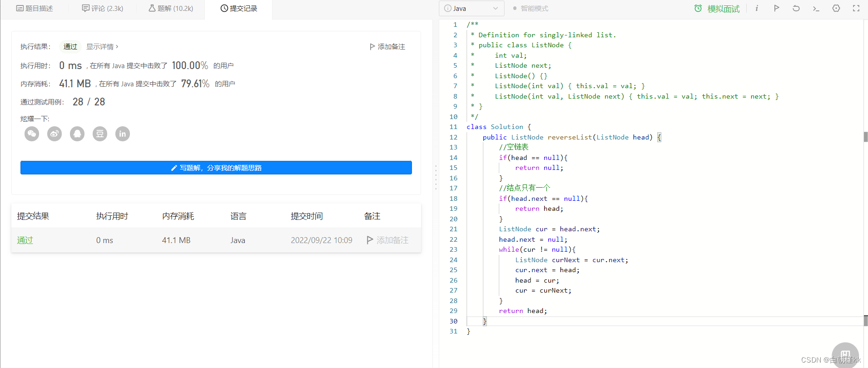Viewport: 868px width, 368px height.
Task: Click the 内存消耗 column header
Action: click(x=178, y=216)
